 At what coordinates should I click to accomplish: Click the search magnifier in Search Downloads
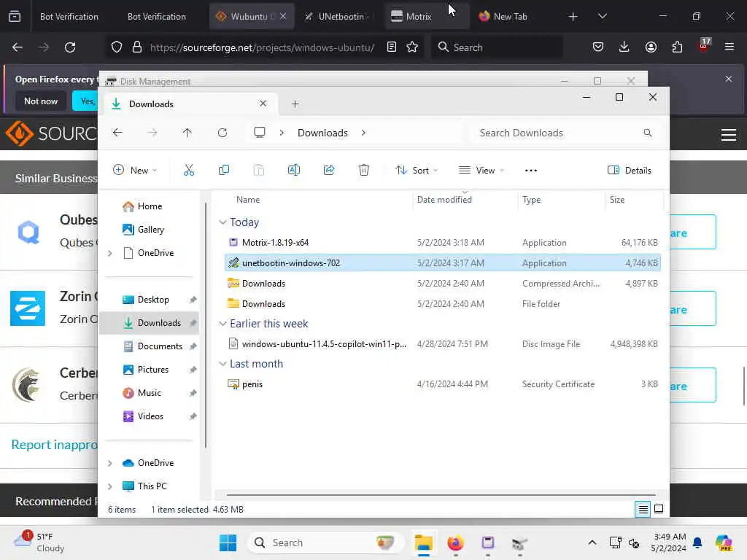pos(648,133)
